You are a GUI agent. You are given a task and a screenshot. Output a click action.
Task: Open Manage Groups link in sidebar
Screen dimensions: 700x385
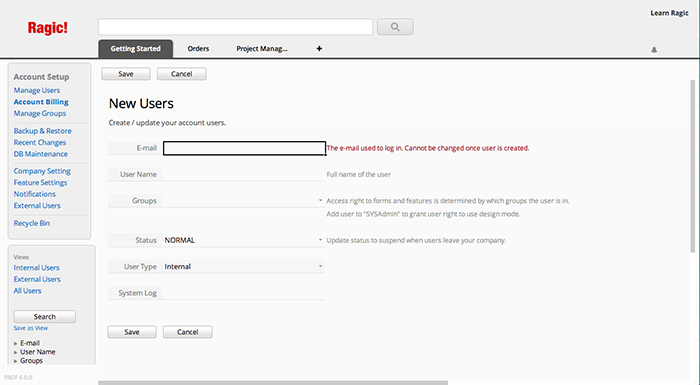(40, 113)
